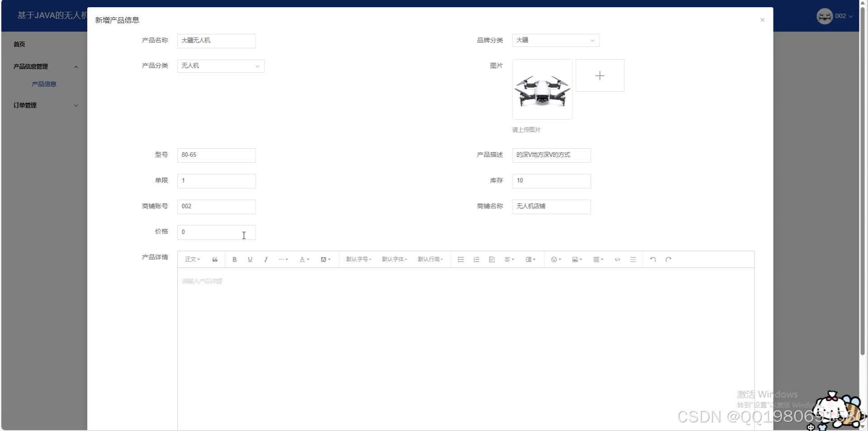Insert a blockquote in product details
The width and height of the screenshot is (868, 431).
coord(215,259)
